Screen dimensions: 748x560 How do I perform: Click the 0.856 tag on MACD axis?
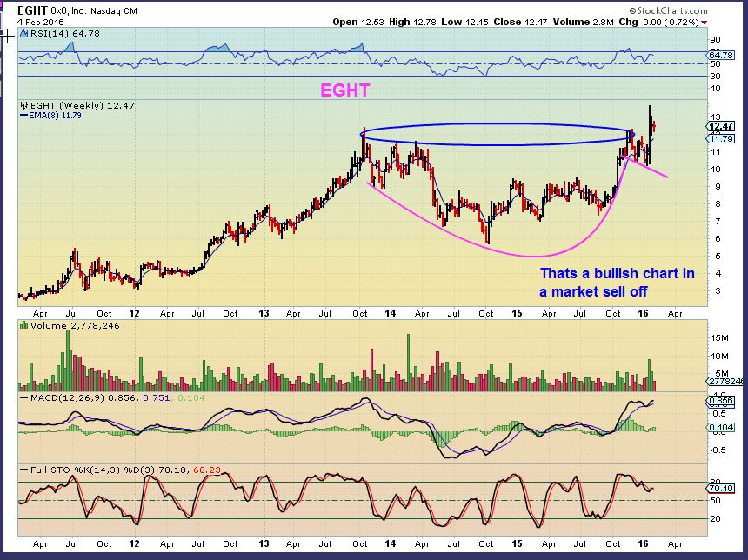coord(721,401)
